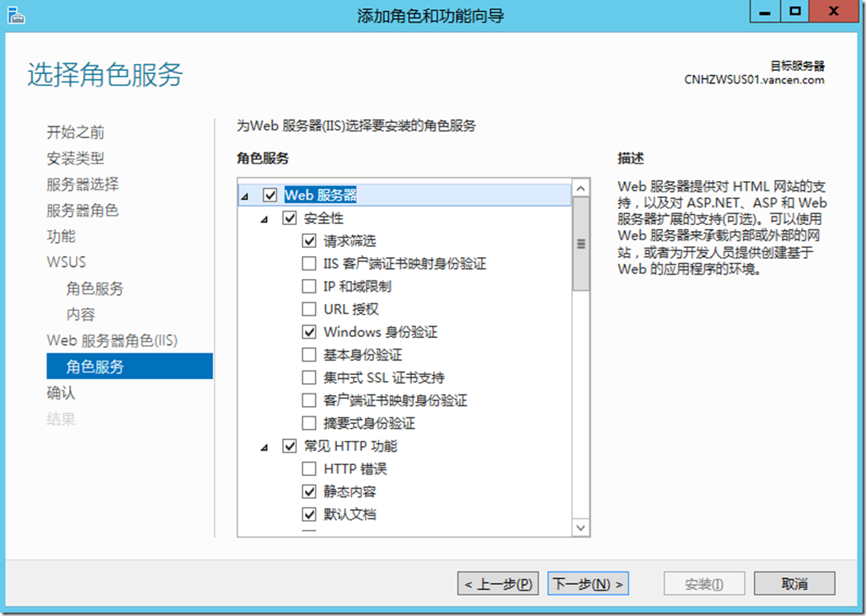Click the 下一步(N) button
The image size is (866, 616).
(x=588, y=583)
